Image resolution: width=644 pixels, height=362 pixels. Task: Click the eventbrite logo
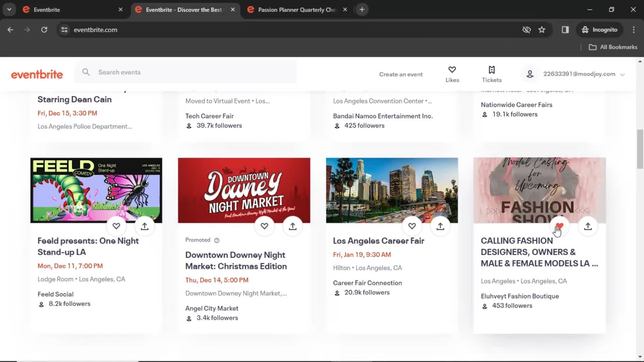(37, 74)
